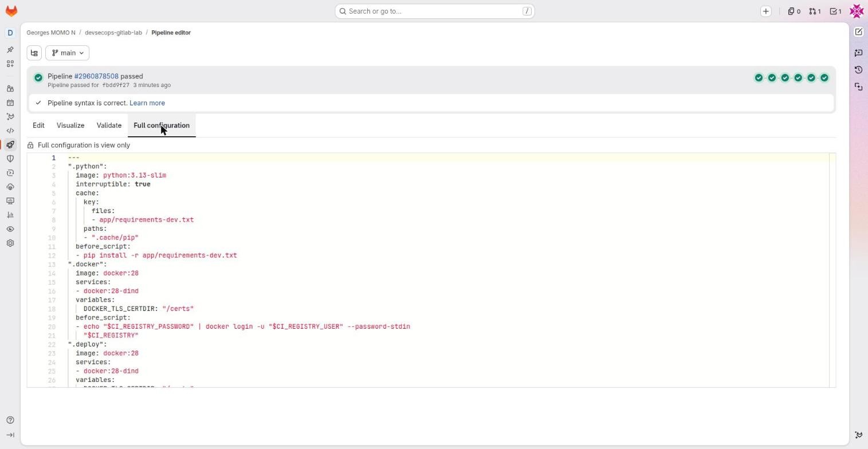
Task: Open the Build section rocket icon
Action: pos(10,145)
